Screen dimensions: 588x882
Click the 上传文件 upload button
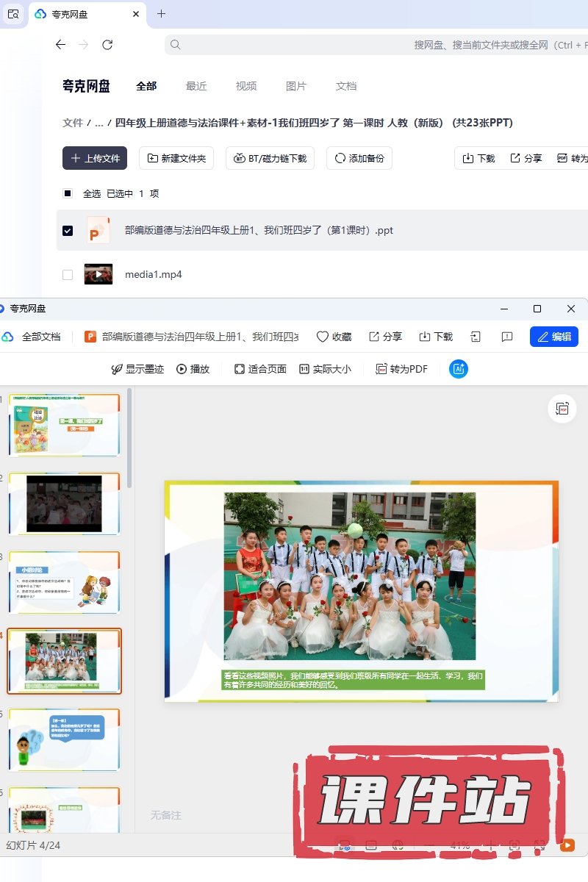click(x=95, y=158)
